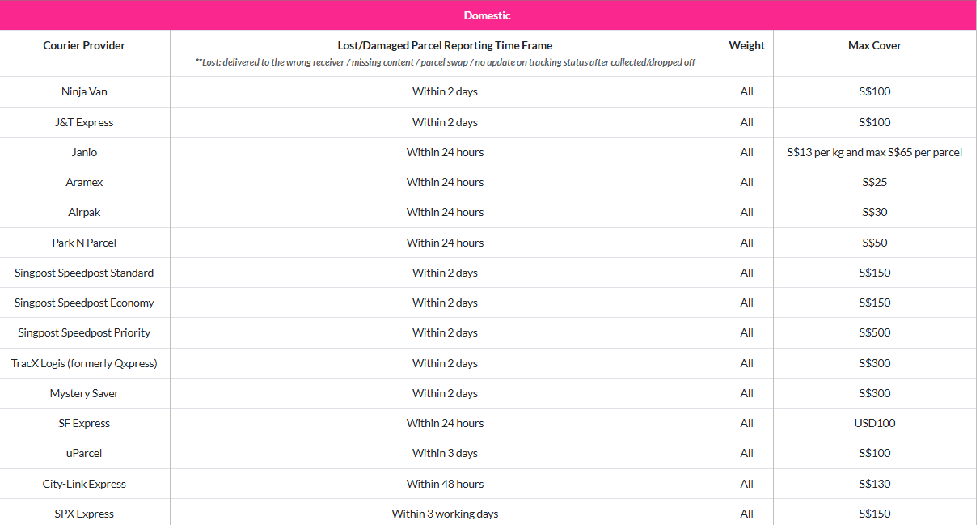Click Park N Parcel's S$50 max cover

pyautogui.click(x=874, y=243)
